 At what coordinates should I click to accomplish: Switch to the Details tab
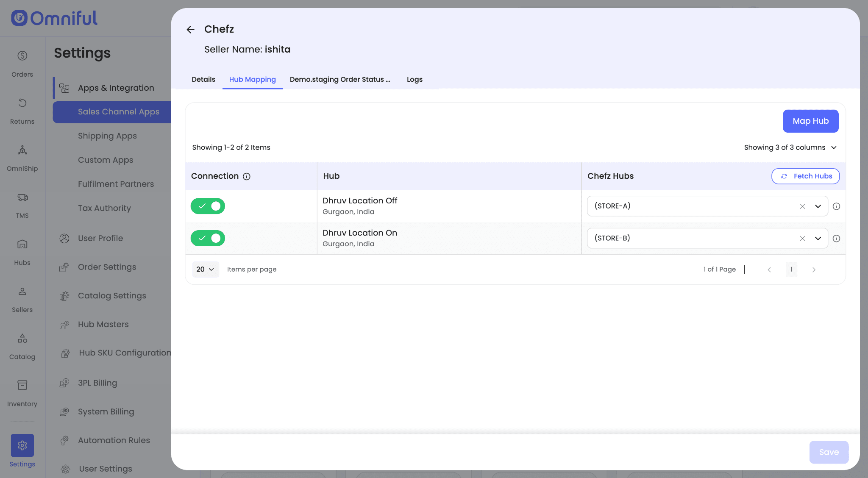(203, 79)
